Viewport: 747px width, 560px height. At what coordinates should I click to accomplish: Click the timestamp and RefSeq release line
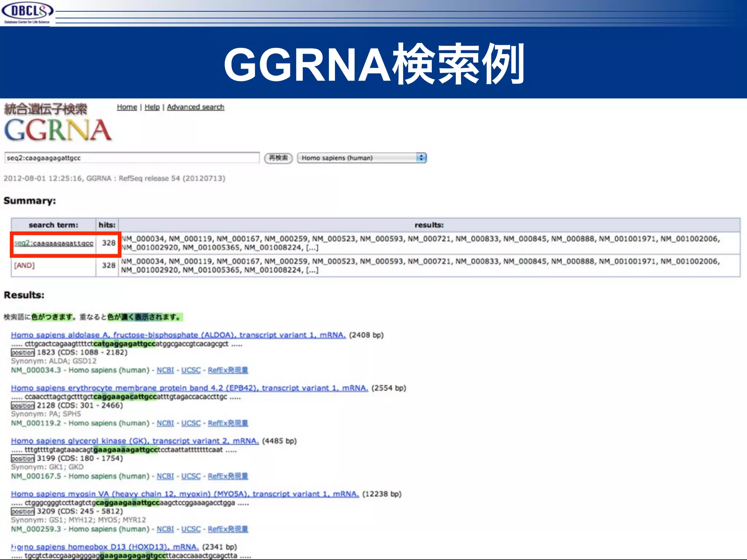pyautogui.click(x=115, y=178)
